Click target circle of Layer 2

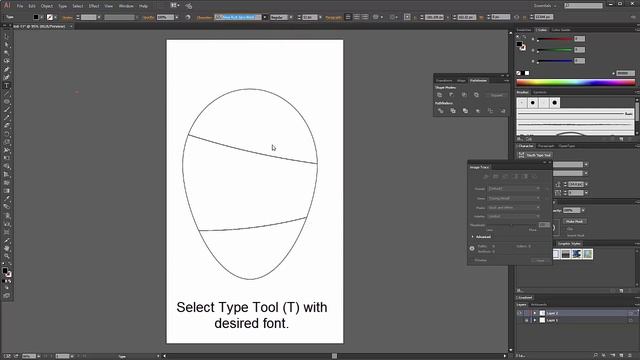[x=631, y=313]
